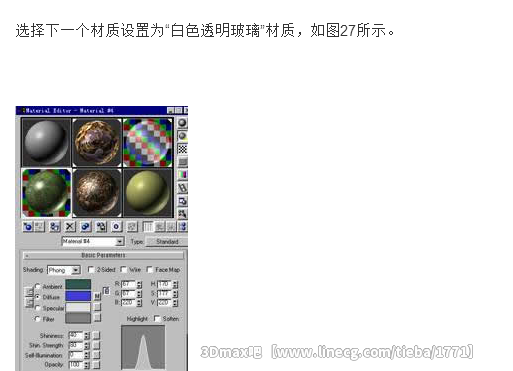Select the Ambient radio button

[37, 286]
